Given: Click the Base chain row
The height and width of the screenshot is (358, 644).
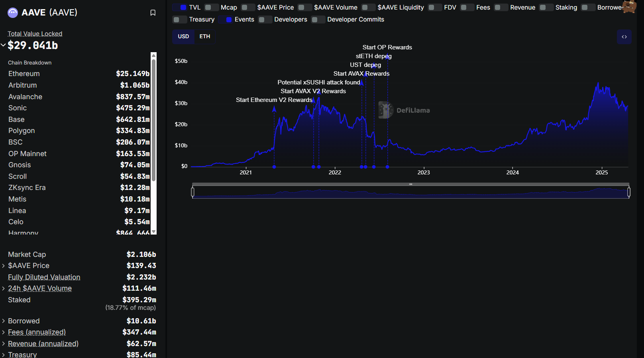Looking at the screenshot, I should click(79, 119).
